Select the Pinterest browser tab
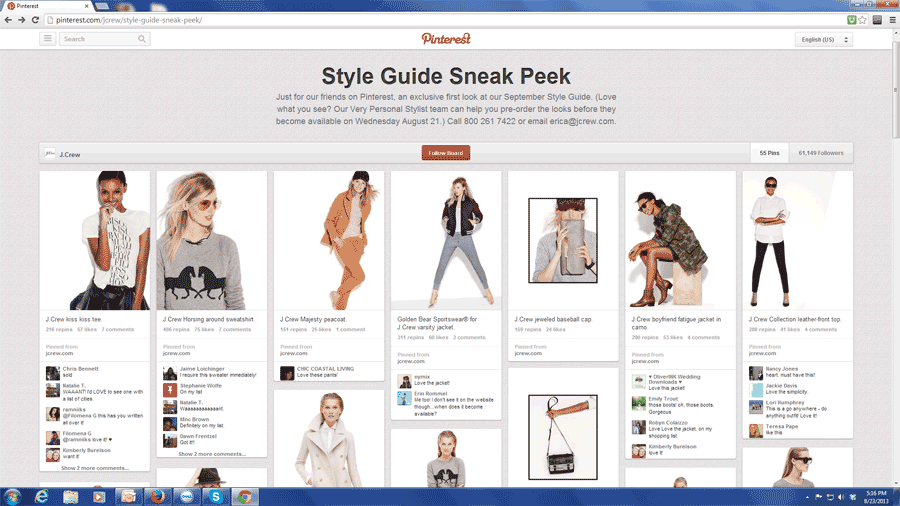900x506 pixels. pos(48,6)
